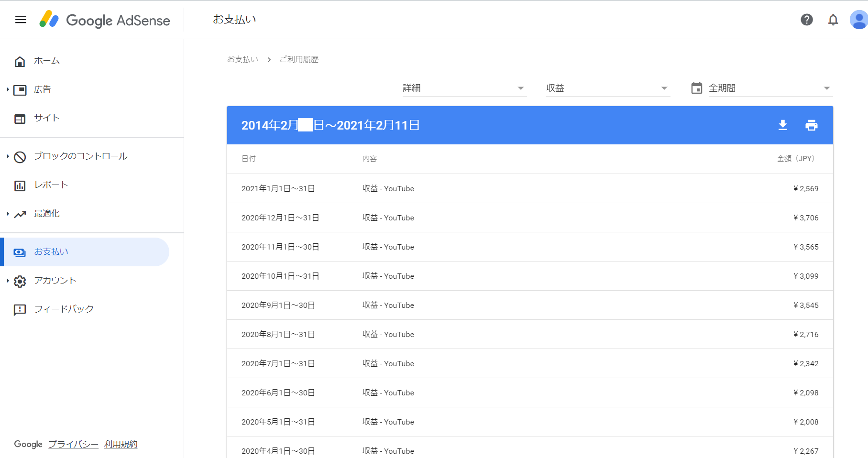
Task: Open the user account avatar
Action: click(859, 20)
